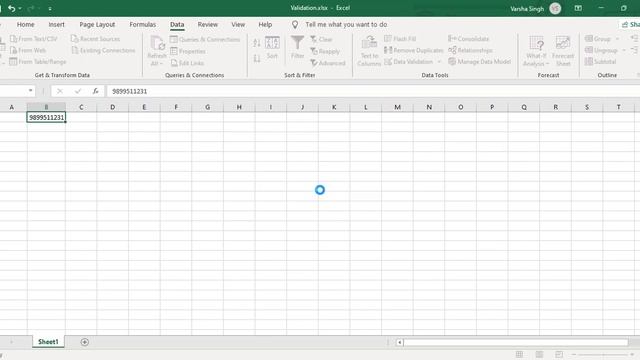This screenshot has height=360, width=640.
Task: Expand the Data Validation dropdown arrow
Action: [x=439, y=62]
